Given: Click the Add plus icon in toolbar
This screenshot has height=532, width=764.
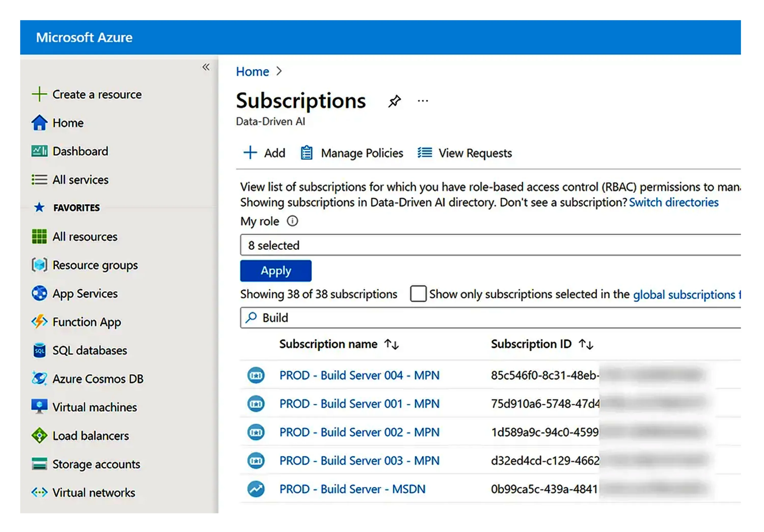Looking at the screenshot, I should (250, 153).
